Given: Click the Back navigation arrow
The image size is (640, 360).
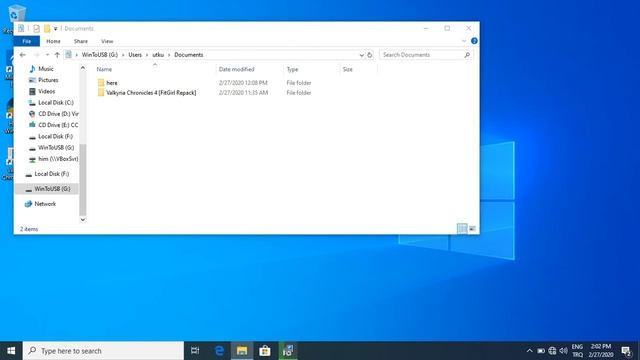Looking at the screenshot, I should pos(23,55).
